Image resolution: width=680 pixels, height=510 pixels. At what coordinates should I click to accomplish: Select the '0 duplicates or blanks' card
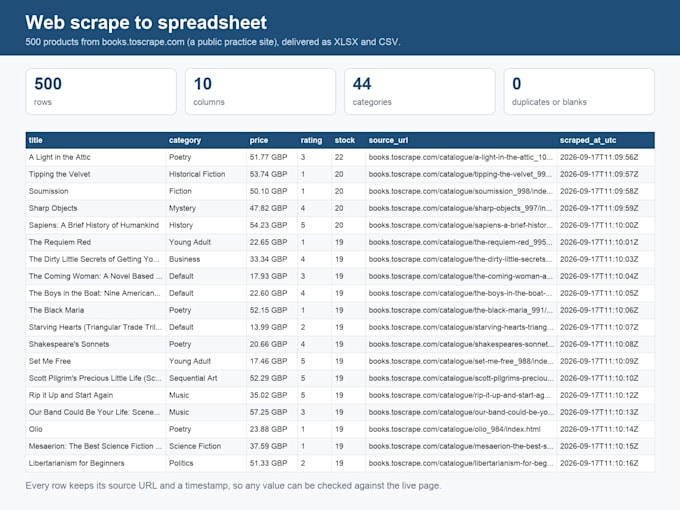pyautogui.click(x=579, y=92)
